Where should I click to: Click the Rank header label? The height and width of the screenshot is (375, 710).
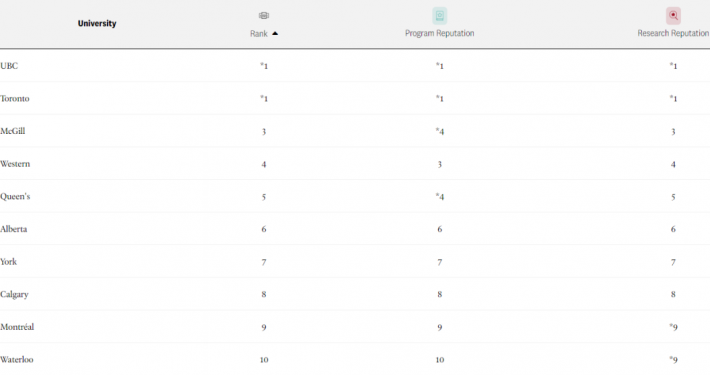[259, 34]
